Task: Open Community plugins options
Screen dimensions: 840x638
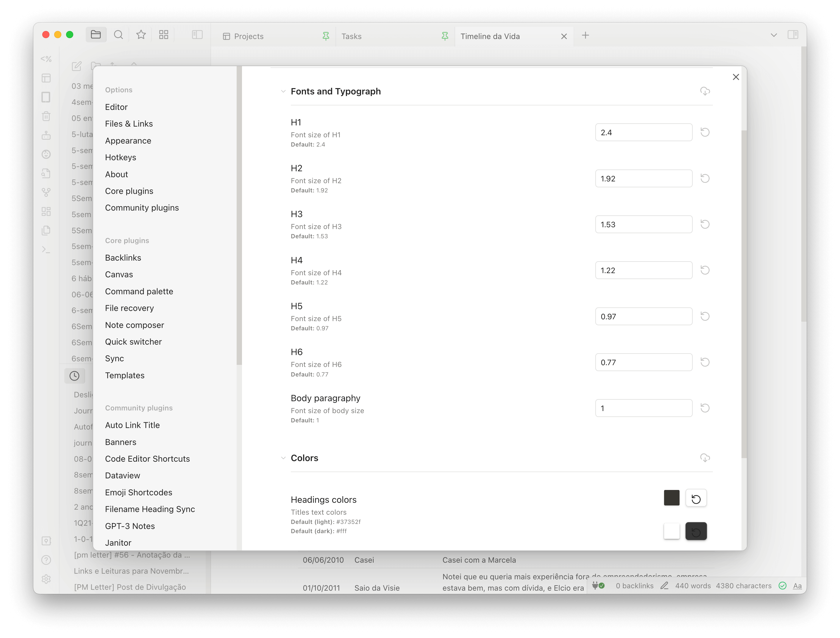Action: [142, 208]
